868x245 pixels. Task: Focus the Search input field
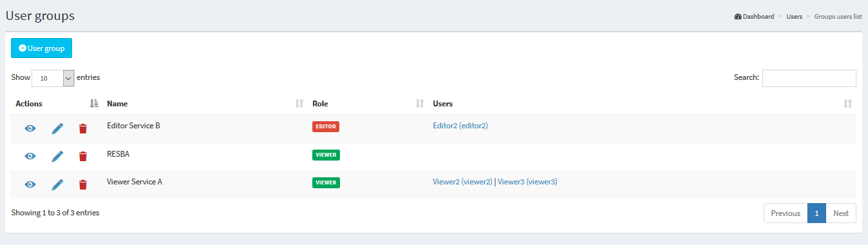[x=809, y=78]
